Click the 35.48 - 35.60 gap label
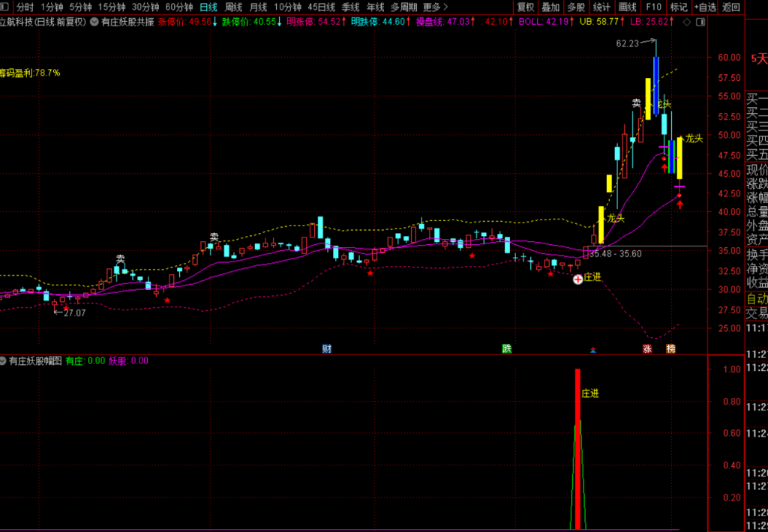The height and width of the screenshot is (532, 768). 615,254
